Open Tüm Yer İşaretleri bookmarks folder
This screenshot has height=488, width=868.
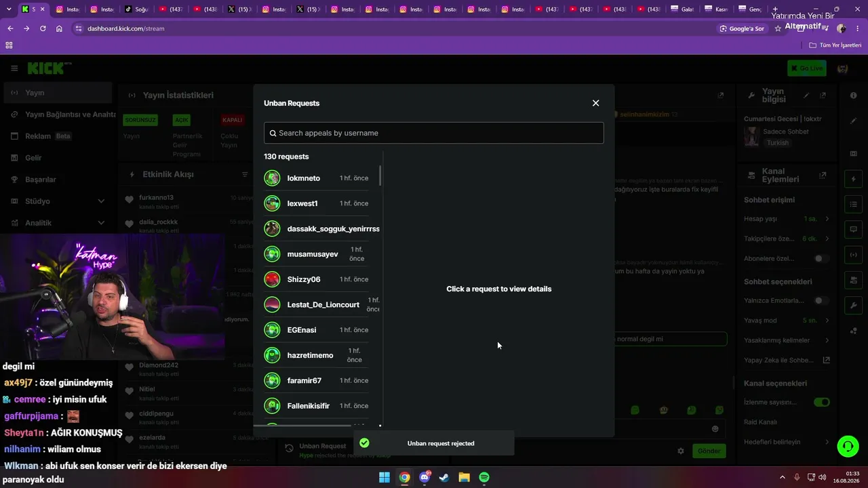click(x=835, y=45)
